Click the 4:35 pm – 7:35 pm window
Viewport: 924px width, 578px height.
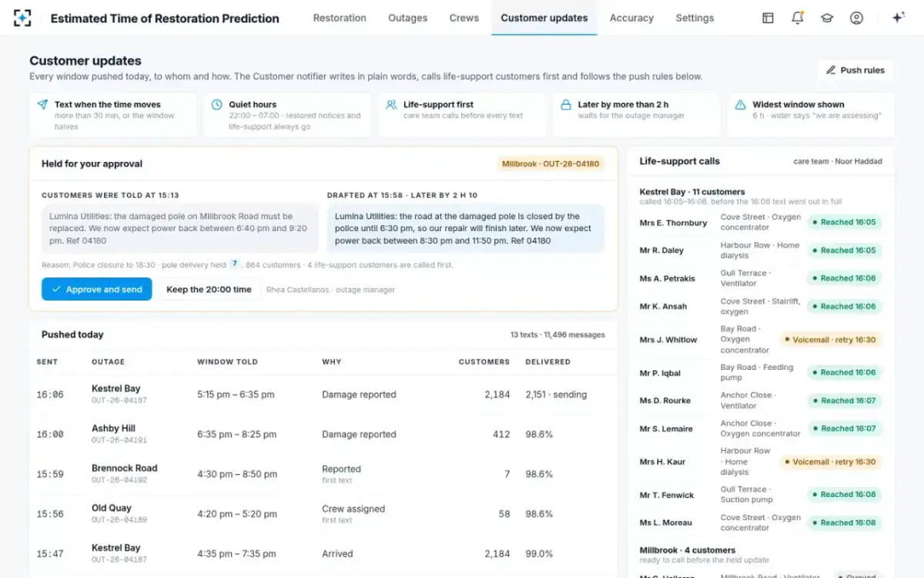(x=236, y=553)
